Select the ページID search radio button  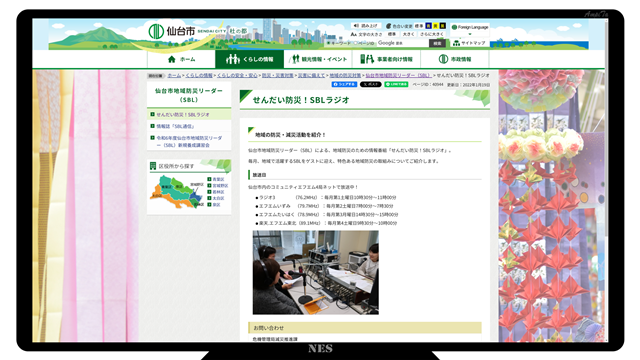coord(356,43)
